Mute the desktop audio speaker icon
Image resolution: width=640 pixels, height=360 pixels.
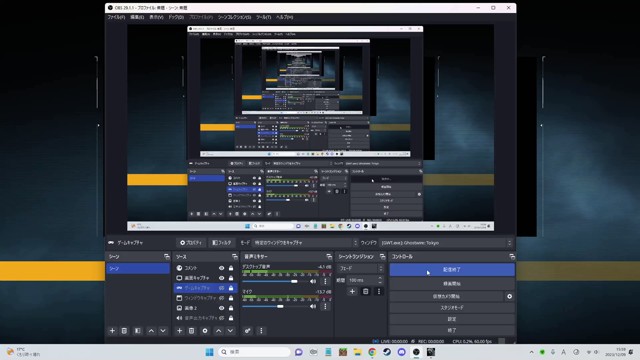(x=313, y=281)
